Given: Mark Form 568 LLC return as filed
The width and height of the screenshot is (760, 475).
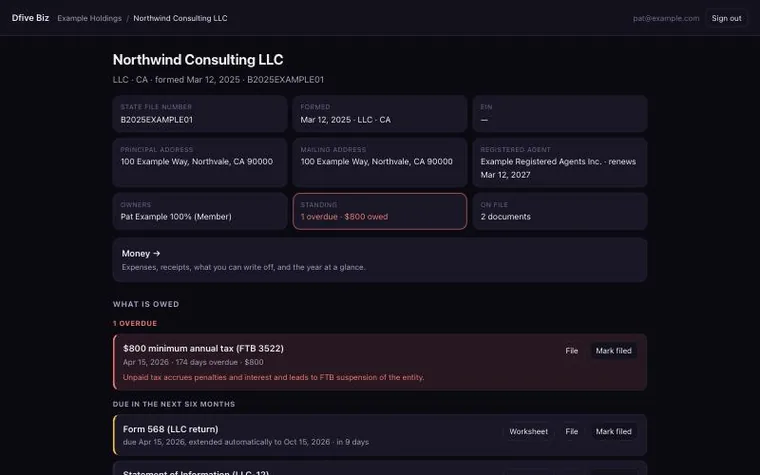Looking at the screenshot, I should (x=613, y=431).
